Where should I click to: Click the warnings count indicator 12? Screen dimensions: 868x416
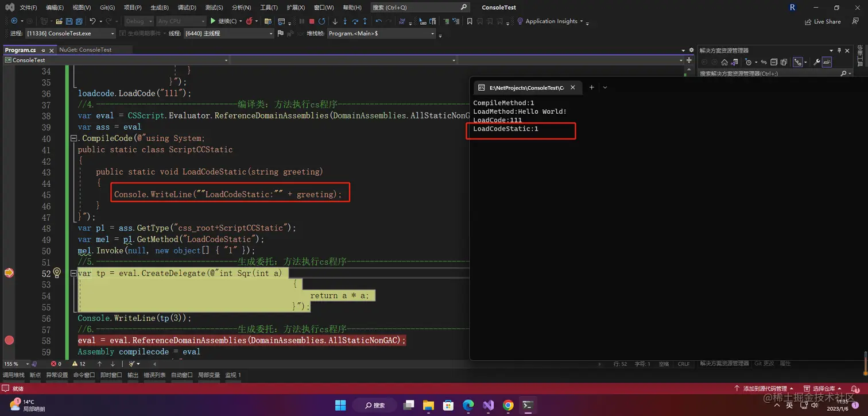(x=79, y=364)
